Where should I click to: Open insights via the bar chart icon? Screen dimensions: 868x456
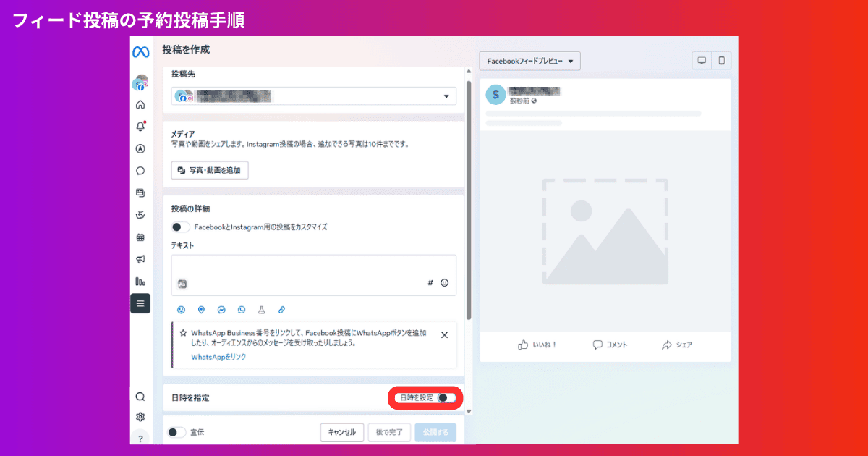140,281
